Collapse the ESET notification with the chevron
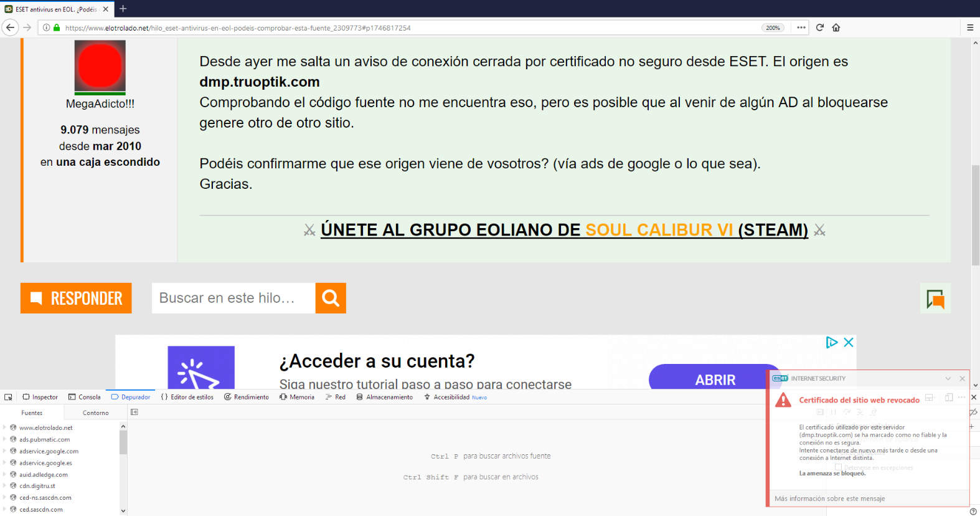Viewport: 980px width, 516px height. tap(948, 378)
